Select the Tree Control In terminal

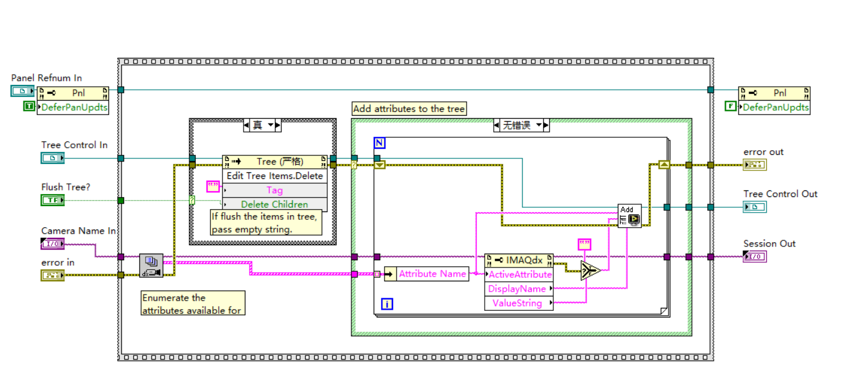click(x=52, y=158)
